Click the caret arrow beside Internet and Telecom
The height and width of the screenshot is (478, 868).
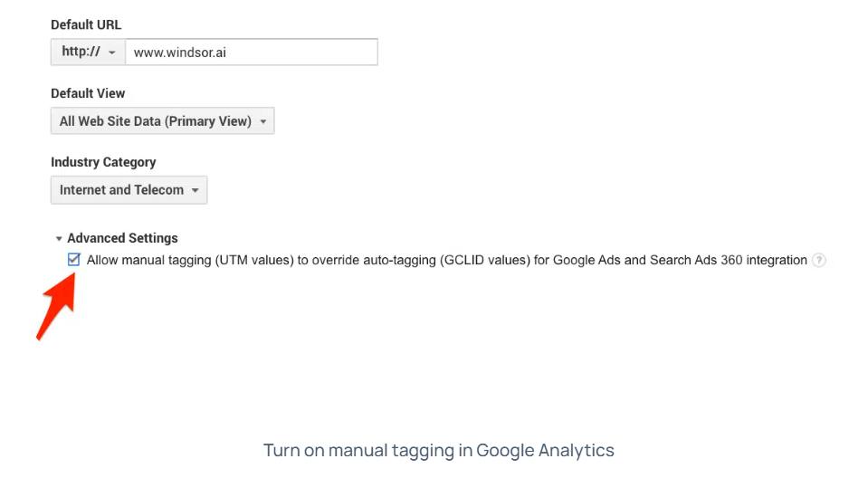tap(195, 190)
